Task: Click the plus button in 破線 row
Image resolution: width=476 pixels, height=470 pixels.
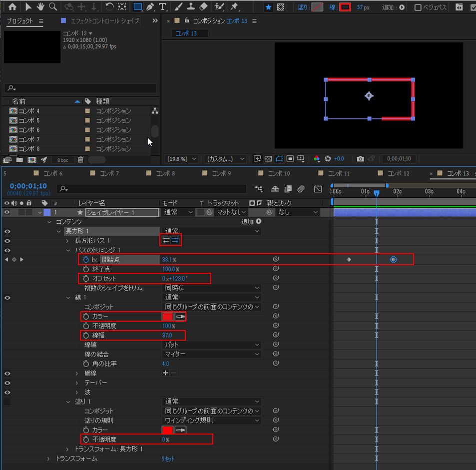Action: (165, 373)
